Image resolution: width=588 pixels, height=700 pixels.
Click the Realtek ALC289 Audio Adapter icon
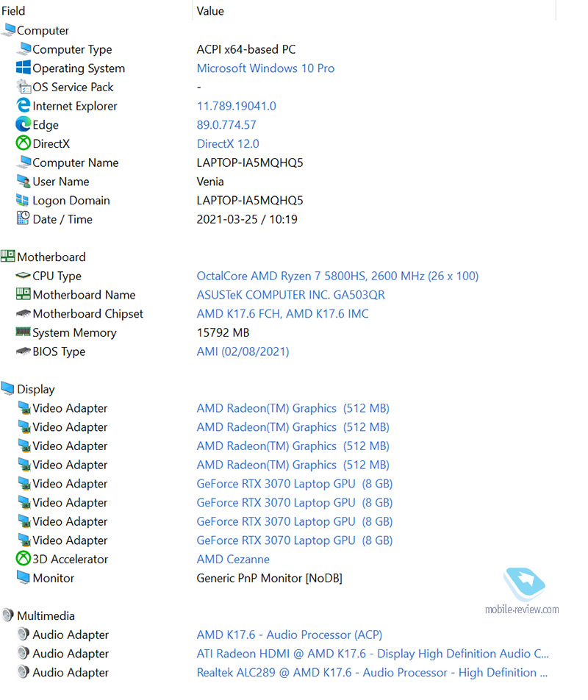[x=24, y=672]
